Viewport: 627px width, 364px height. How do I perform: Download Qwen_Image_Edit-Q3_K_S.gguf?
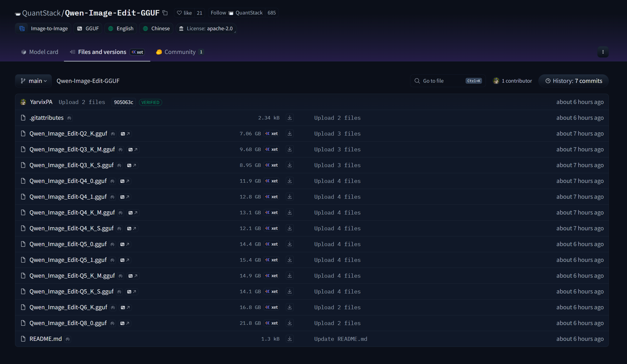click(x=290, y=165)
